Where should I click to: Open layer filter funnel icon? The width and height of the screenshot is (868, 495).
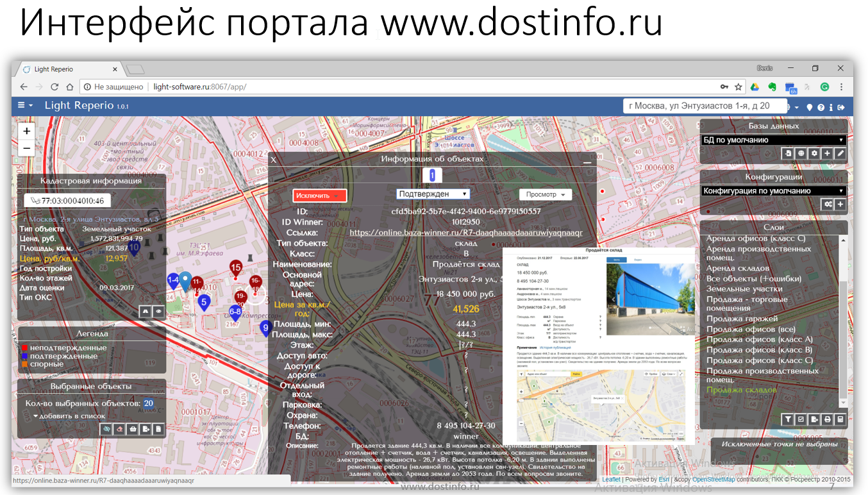click(788, 419)
